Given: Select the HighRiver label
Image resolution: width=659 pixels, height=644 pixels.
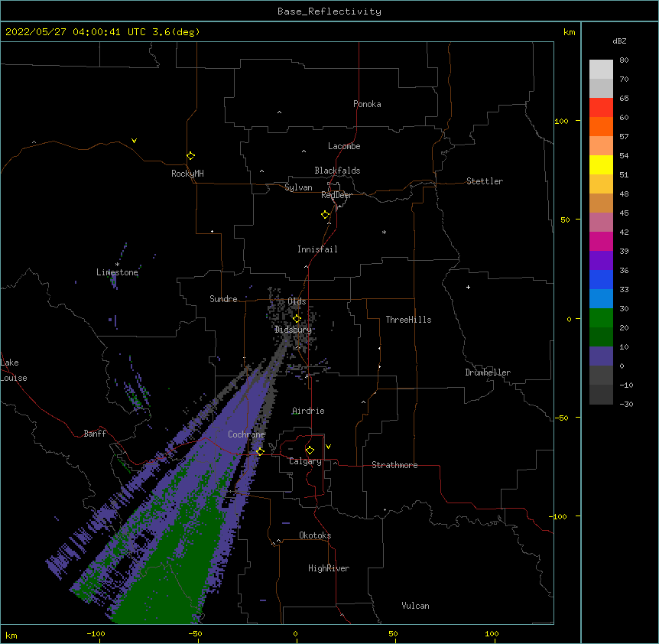Looking at the screenshot, I should point(329,568).
